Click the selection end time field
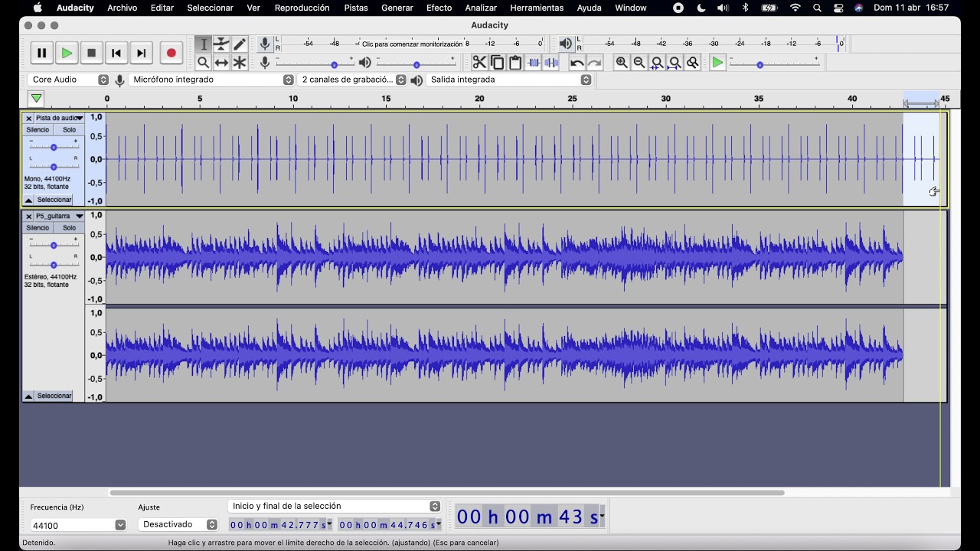This screenshot has height=551, width=980. point(390,525)
